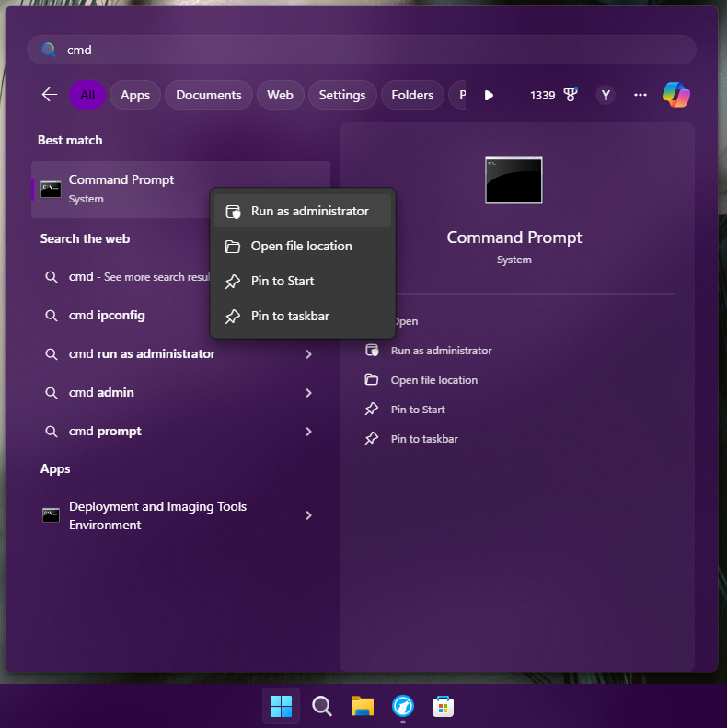Click the Command Prompt icon in best match
The width and height of the screenshot is (727, 728).
pos(51,189)
